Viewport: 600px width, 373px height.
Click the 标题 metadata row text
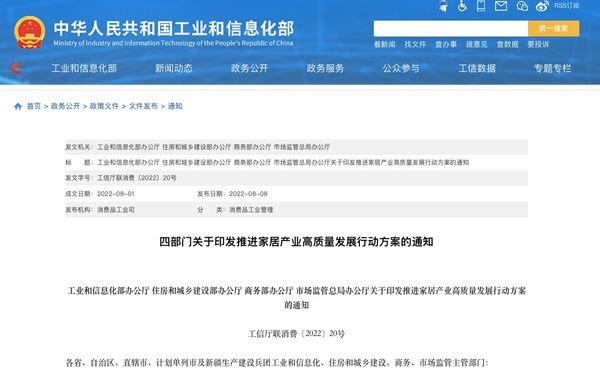coord(283,163)
